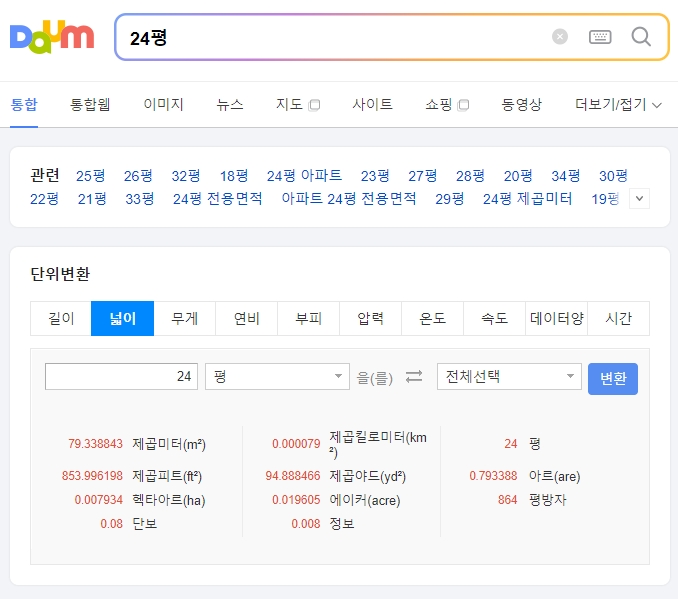Image resolution: width=678 pixels, height=599 pixels.
Task: Open related search 27평
Action: (x=423, y=176)
